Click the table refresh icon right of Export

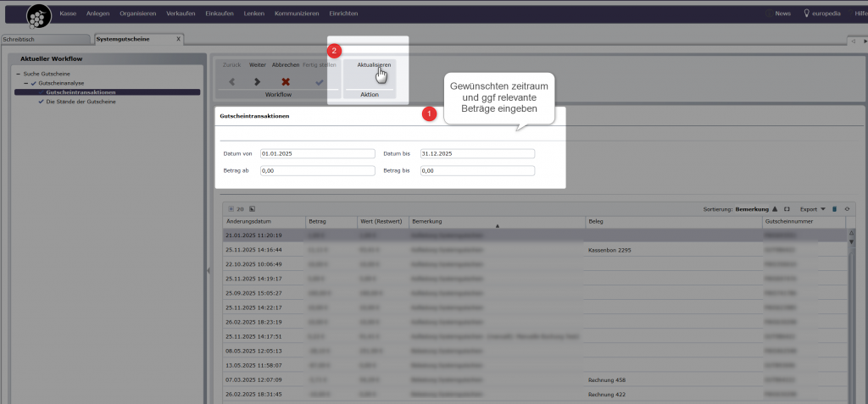click(x=847, y=208)
